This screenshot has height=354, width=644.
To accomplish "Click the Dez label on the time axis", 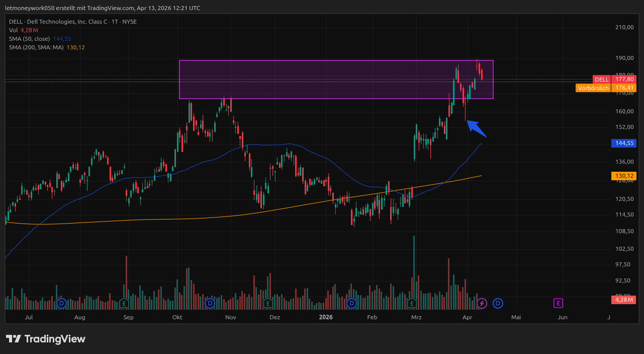I will tap(274, 317).
